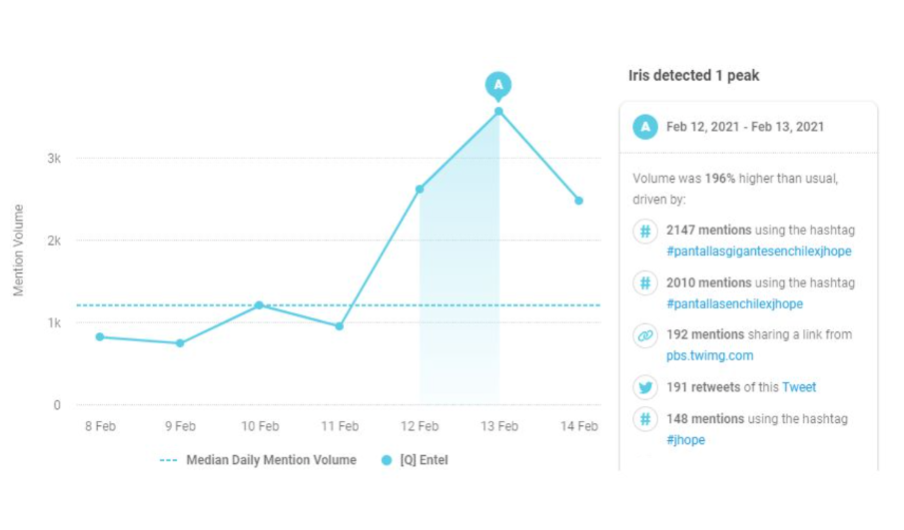Select the 8 Feb data point

pos(100,337)
